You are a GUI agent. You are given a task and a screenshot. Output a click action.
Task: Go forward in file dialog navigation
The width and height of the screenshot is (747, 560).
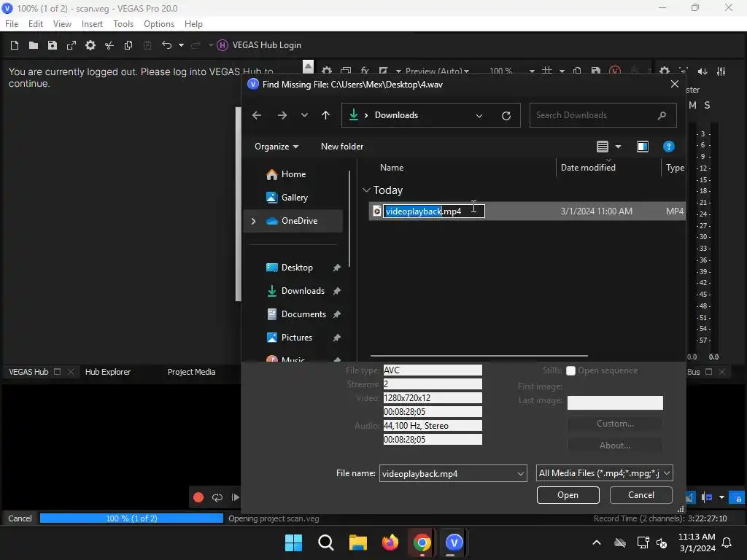coord(282,115)
